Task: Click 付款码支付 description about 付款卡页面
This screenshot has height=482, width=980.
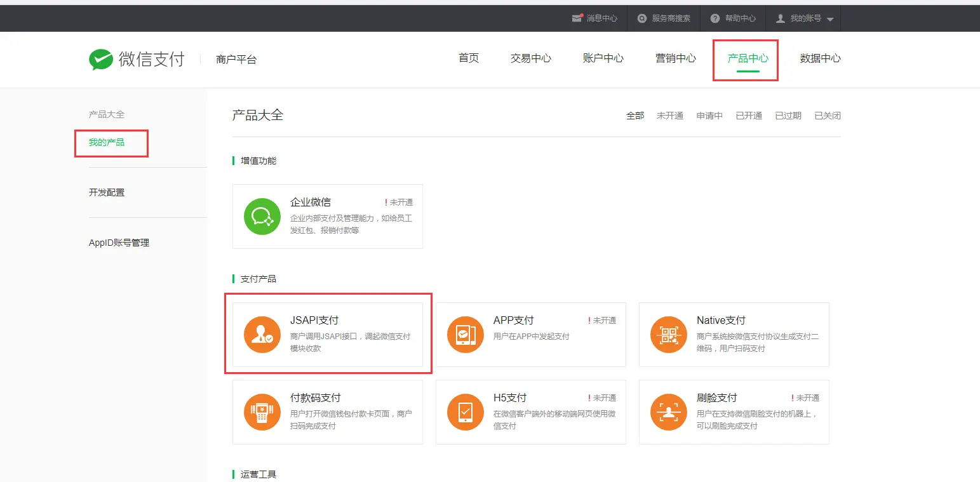Action: click(351, 420)
